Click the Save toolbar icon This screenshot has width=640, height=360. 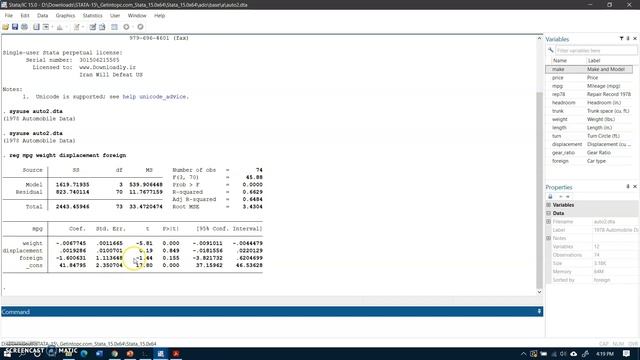point(15,27)
